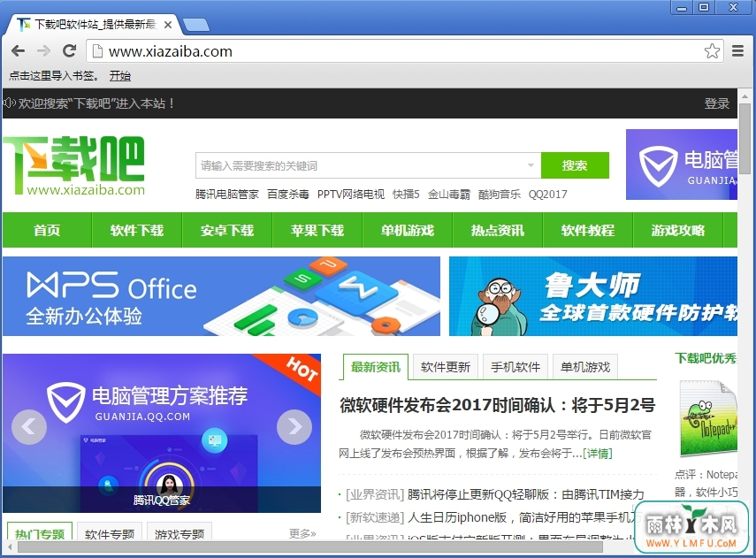756x558 pixels.
Task: Click the [详情] link under the headline
Action: (598, 454)
